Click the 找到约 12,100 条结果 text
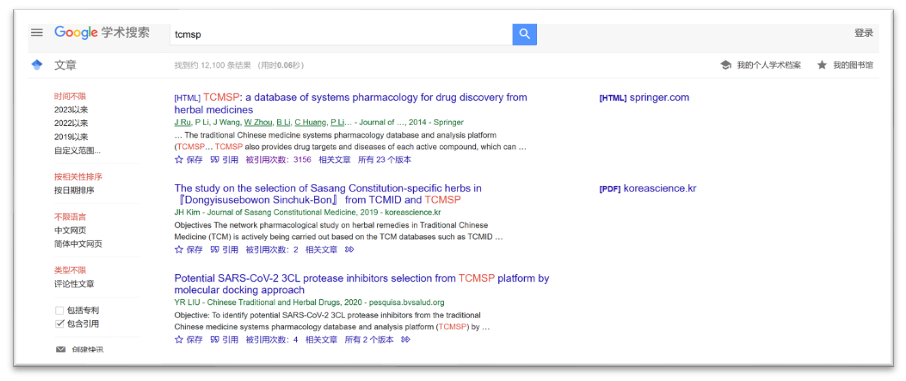 click(x=213, y=65)
